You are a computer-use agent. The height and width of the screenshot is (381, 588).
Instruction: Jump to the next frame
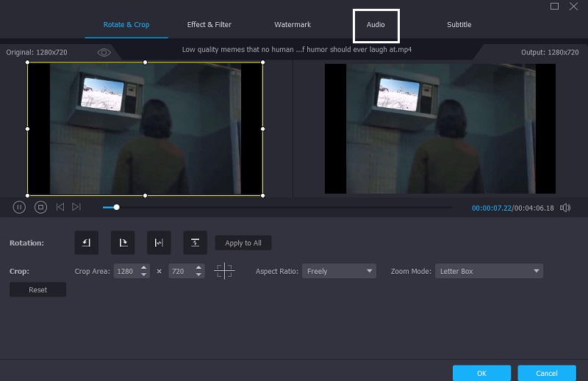pos(76,208)
